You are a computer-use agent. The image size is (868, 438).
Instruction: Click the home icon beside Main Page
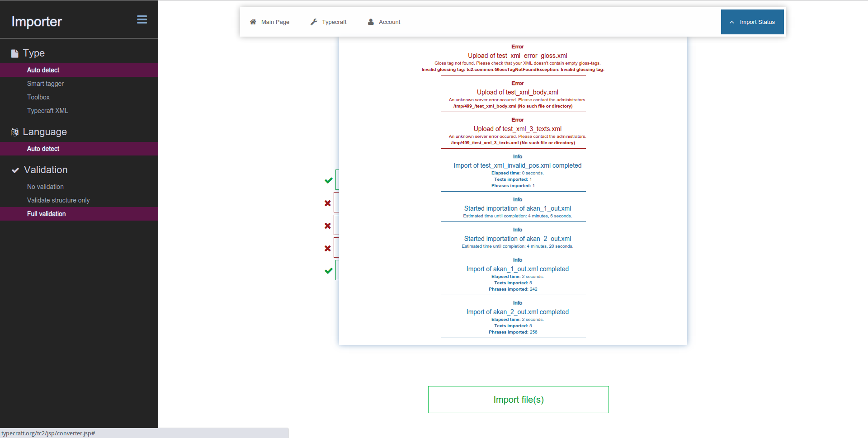point(253,22)
